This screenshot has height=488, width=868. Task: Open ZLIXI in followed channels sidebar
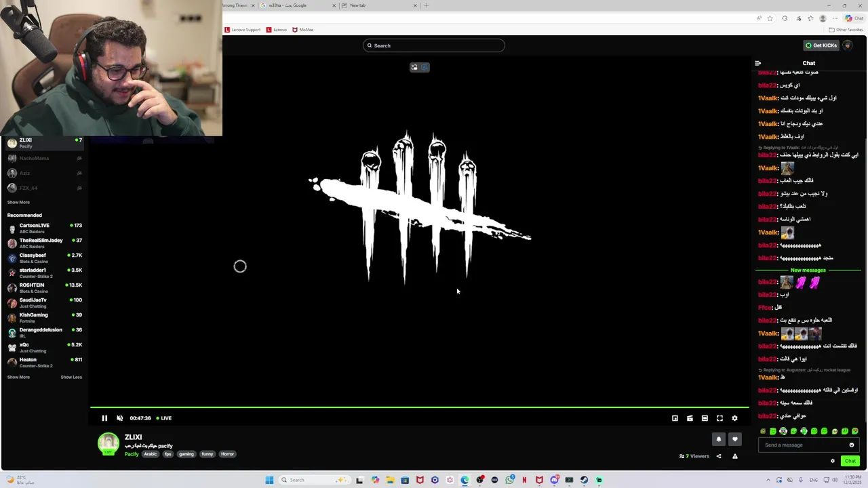point(44,143)
